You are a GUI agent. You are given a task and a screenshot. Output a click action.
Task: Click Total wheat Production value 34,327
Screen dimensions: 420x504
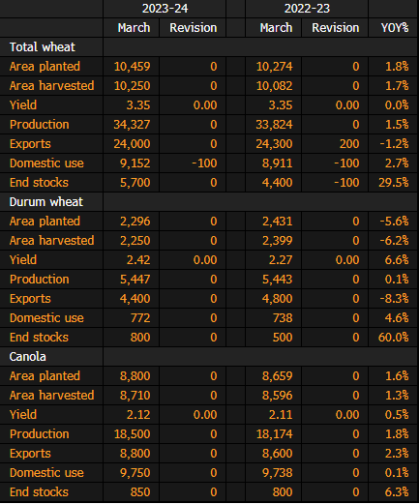(x=132, y=125)
